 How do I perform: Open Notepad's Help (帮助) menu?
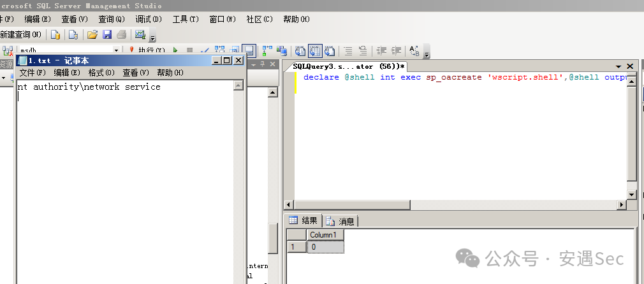coord(170,73)
